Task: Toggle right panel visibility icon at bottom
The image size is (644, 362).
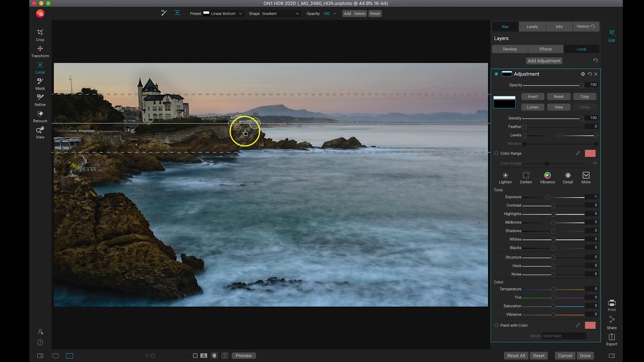Action: 611,355
